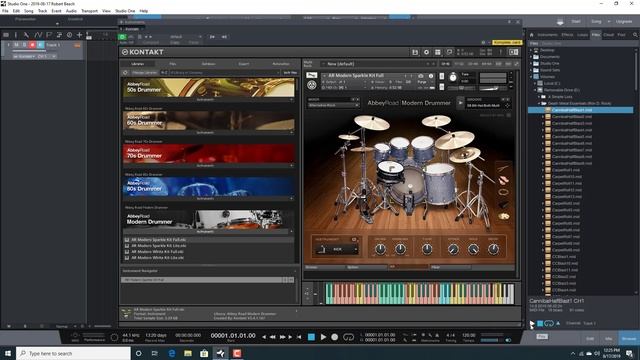Open the Transport menu
The image size is (640, 360).
pos(89,11)
